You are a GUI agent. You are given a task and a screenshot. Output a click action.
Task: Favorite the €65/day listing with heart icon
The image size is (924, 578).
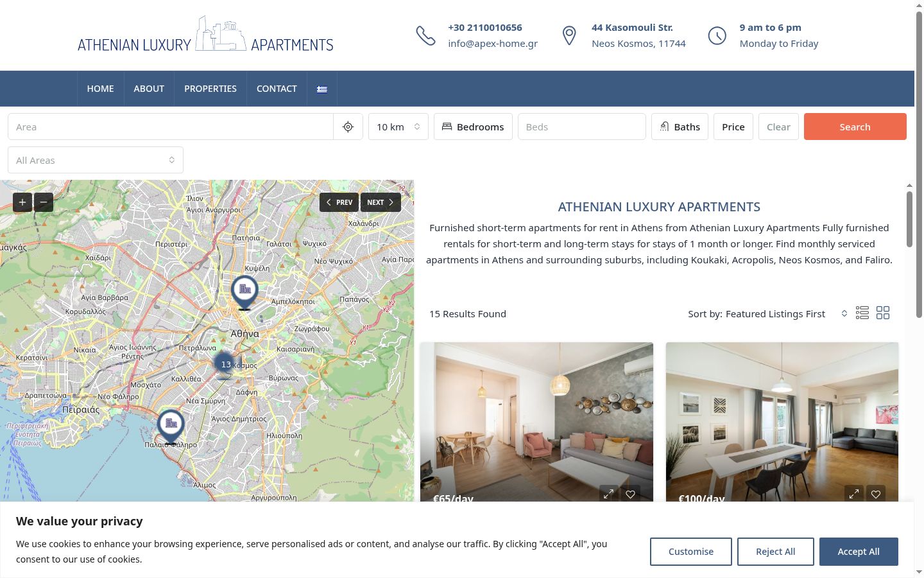[631, 493]
